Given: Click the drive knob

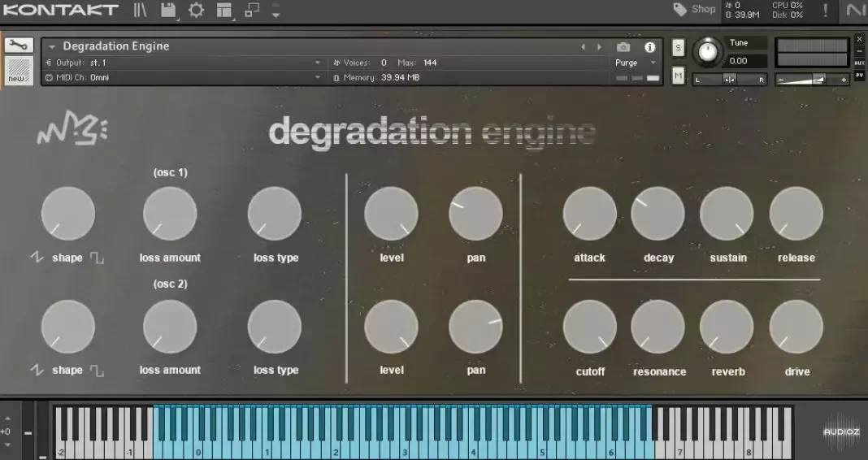Looking at the screenshot, I should click(796, 327).
